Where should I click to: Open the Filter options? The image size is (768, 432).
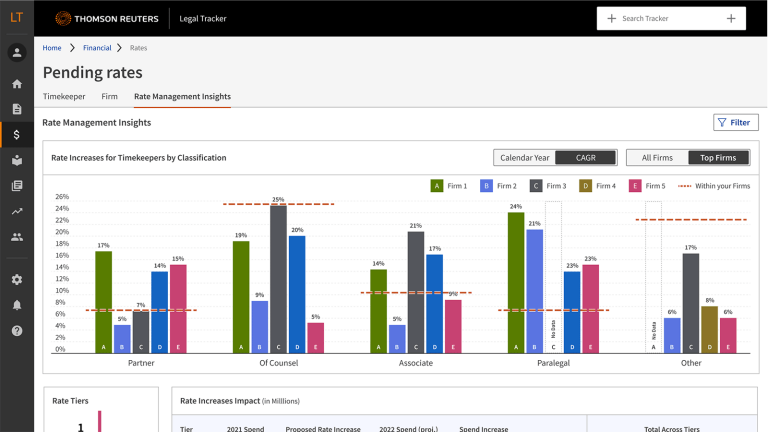click(734, 122)
